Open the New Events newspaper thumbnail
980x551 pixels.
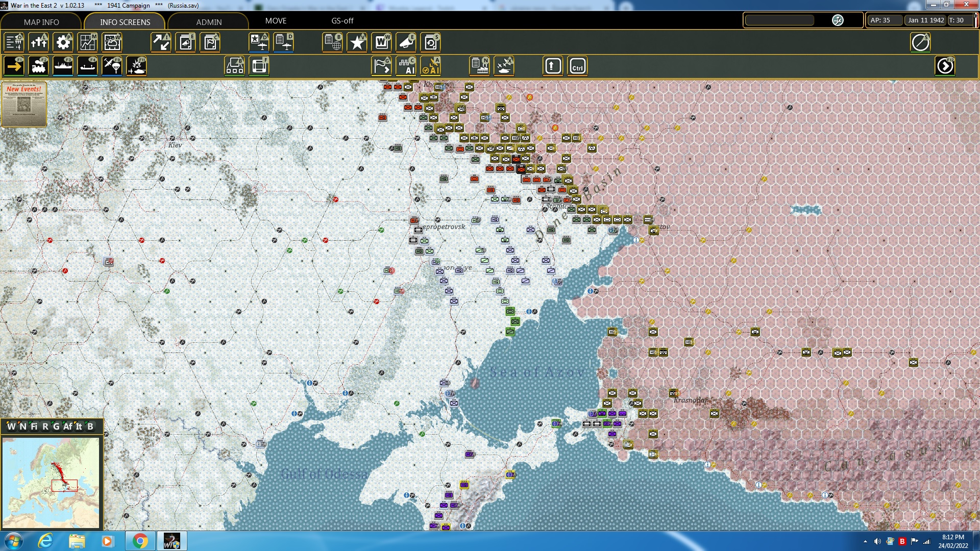point(24,104)
